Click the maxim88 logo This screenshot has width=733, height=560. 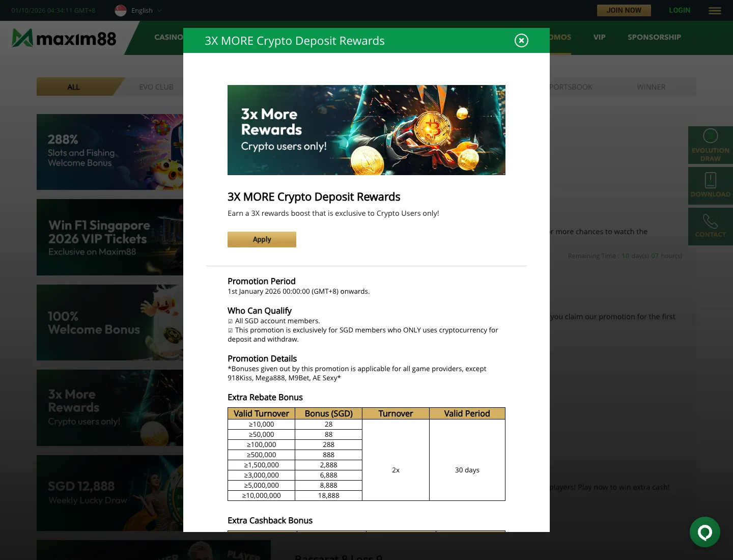coord(64,38)
